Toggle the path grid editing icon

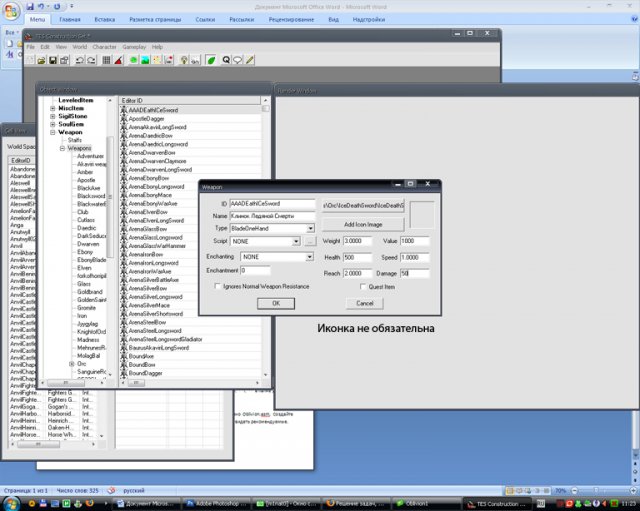pos(157,60)
